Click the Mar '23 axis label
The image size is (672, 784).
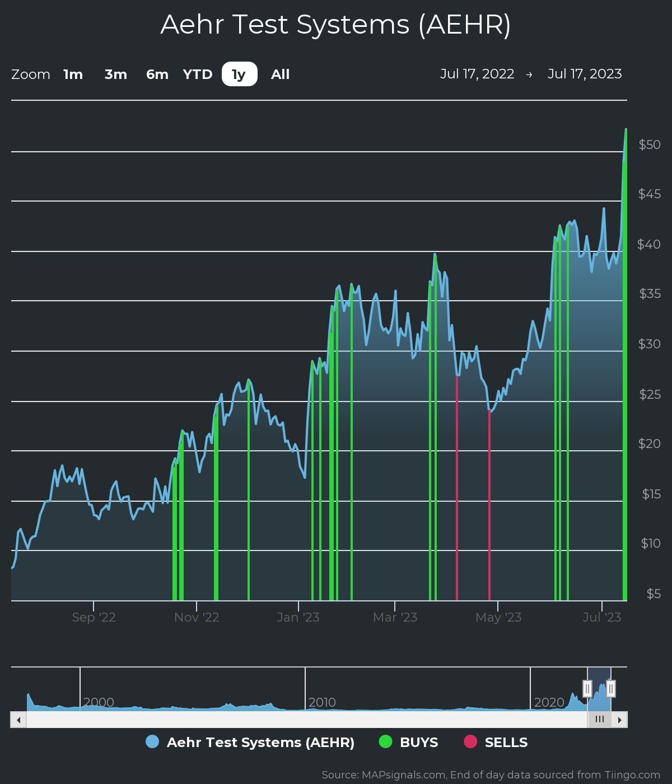395,617
